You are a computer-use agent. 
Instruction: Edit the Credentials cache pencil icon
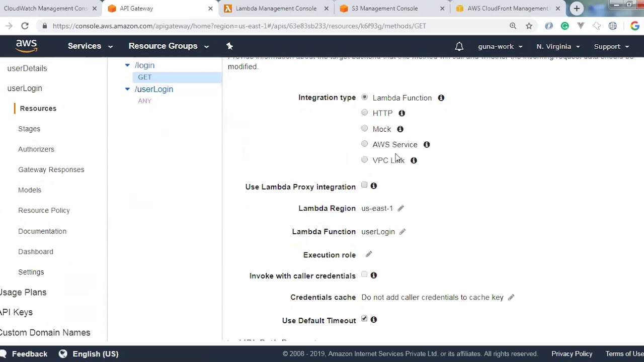click(x=511, y=297)
